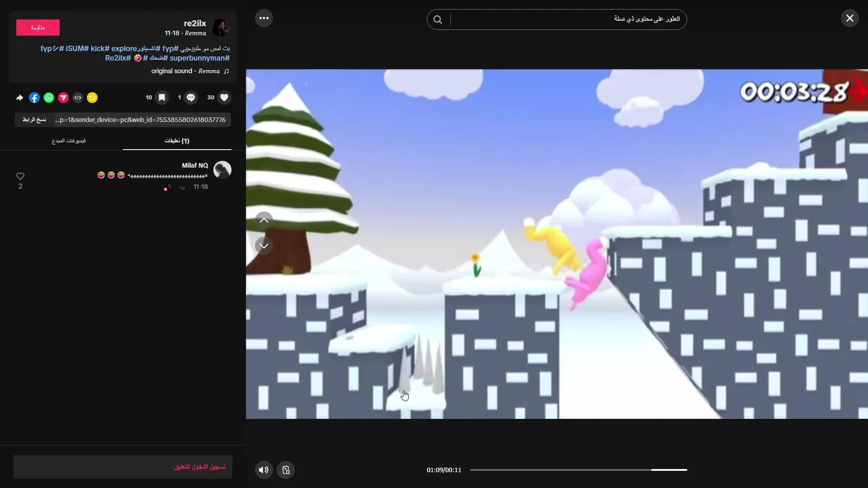Open more share options with arrow icon

[x=20, y=98]
